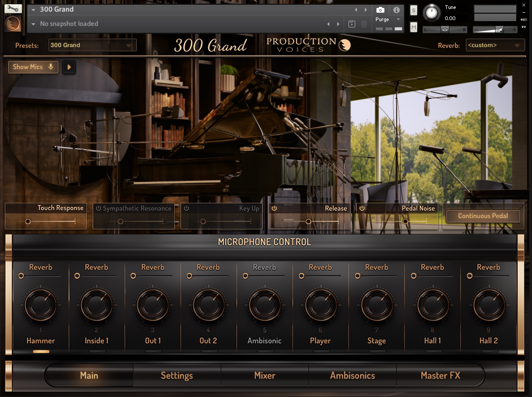Toggle the PV button
The height and width of the screenshot is (397, 532).
click(x=524, y=27)
